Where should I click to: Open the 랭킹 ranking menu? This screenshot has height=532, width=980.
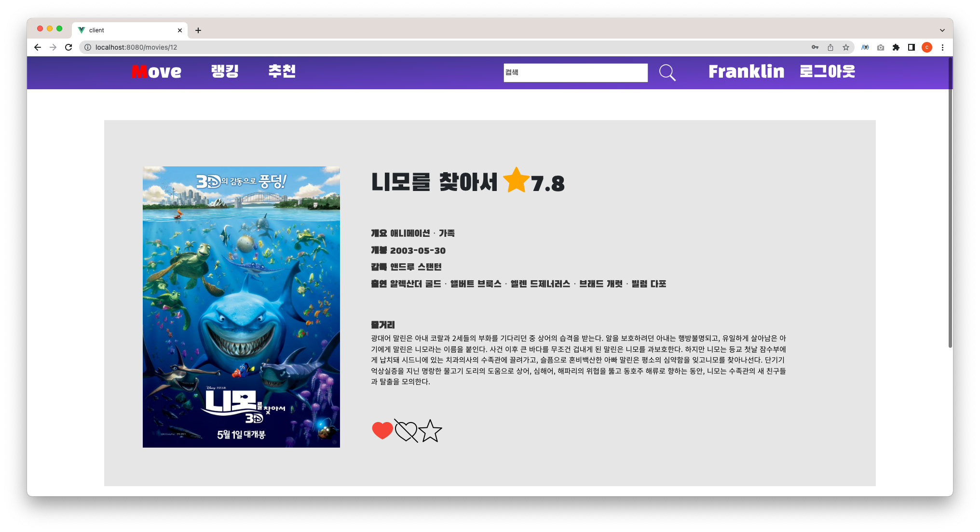[225, 71]
